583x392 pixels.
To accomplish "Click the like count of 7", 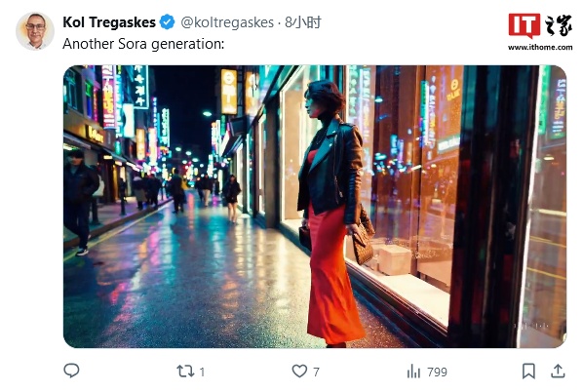I will [316, 372].
